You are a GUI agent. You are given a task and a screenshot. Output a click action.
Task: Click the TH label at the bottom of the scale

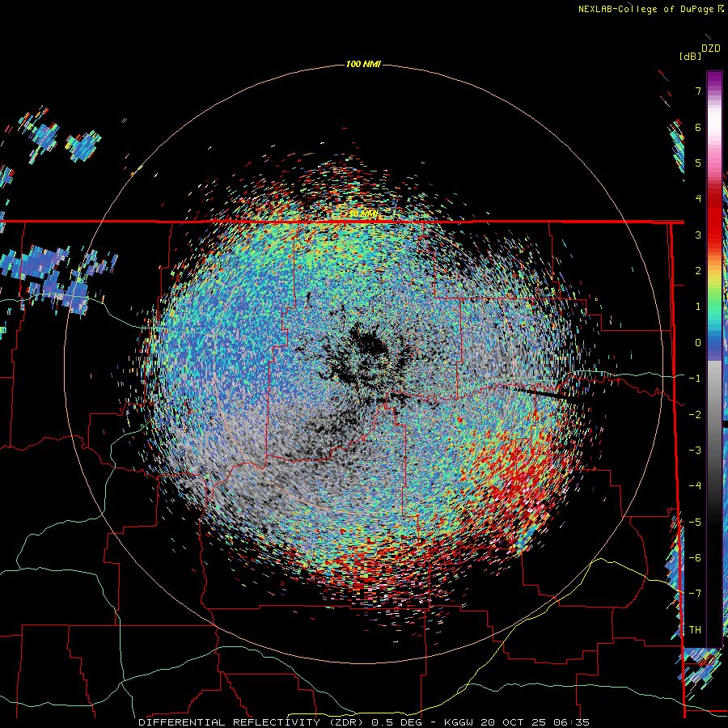coord(695,630)
